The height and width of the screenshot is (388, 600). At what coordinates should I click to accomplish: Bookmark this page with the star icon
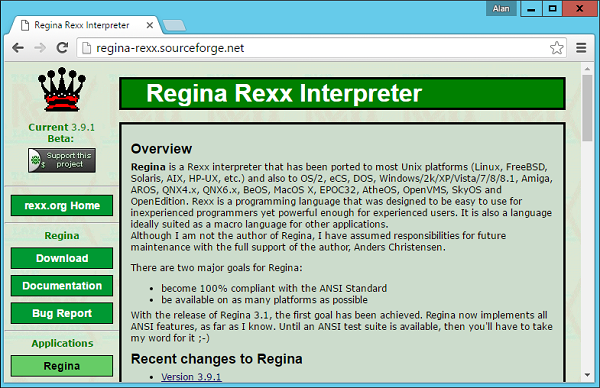click(556, 48)
